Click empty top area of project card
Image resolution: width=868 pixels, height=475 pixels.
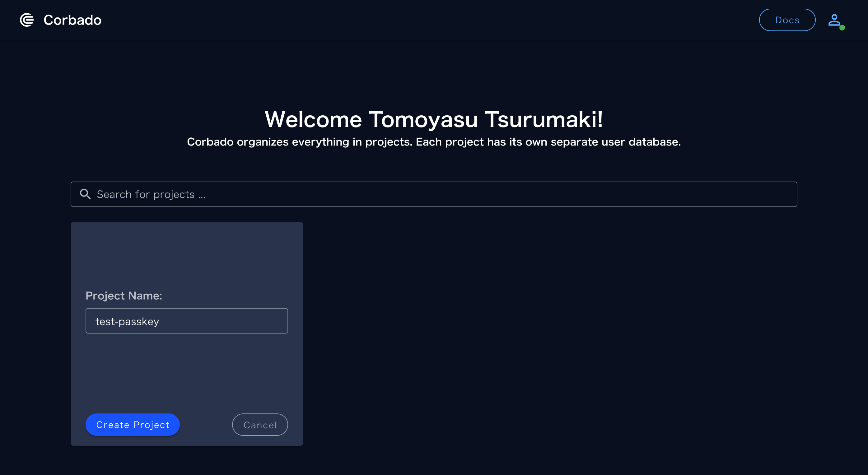pyautogui.click(x=186, y=252)
